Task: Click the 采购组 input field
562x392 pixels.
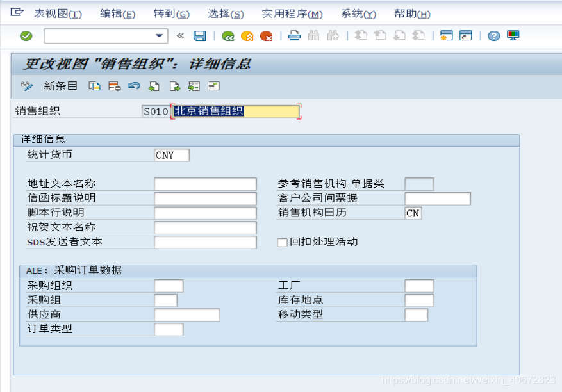Action: coord(165,300)
